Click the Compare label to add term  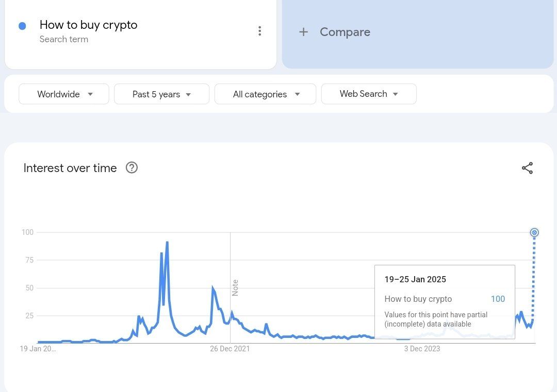[345, 32]
